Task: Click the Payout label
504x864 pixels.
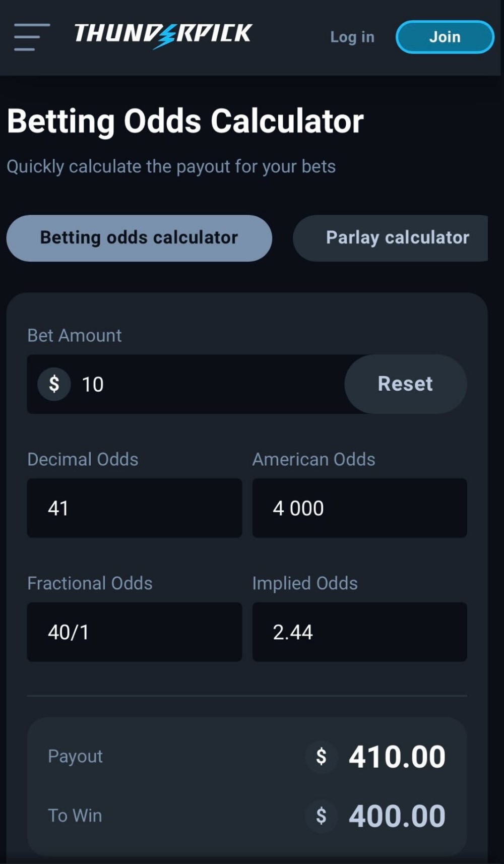Action: click(x=75, y=756)
